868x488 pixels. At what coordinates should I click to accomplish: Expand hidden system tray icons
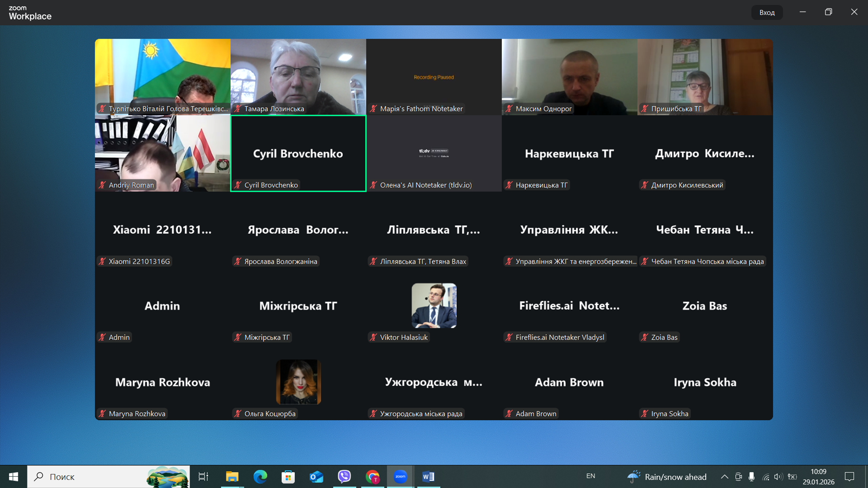pyautogui.click(x=725, y=476)
